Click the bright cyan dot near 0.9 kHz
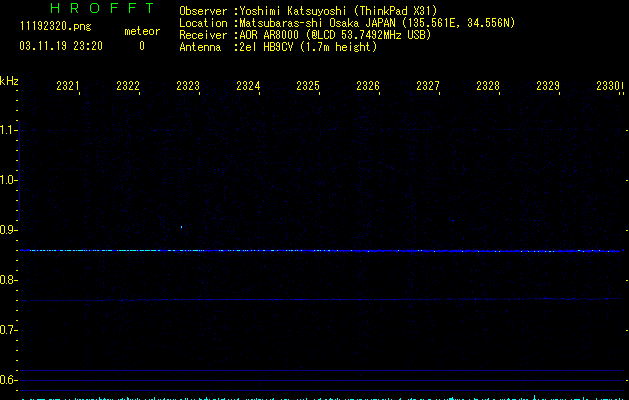 (x=182, y=227)
